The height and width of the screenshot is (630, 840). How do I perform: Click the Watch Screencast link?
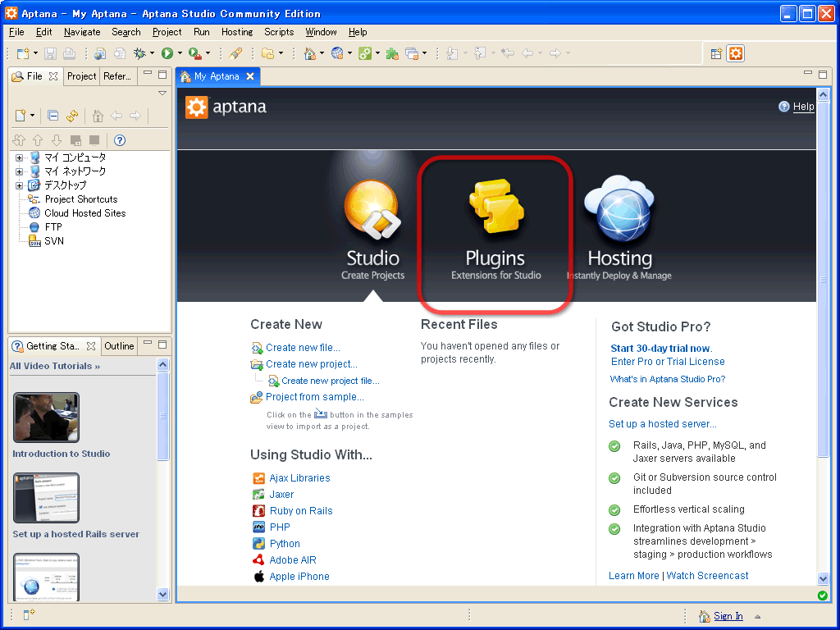pos(707,576)
